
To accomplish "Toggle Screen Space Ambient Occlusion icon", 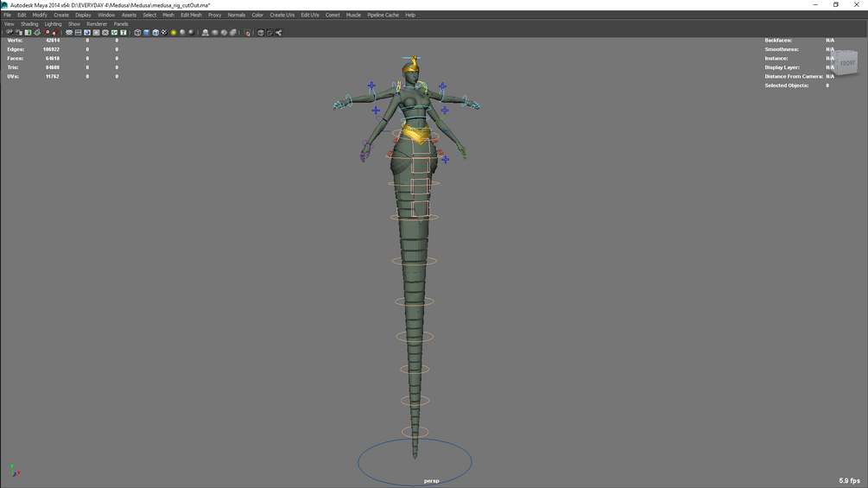I will 205,33.
